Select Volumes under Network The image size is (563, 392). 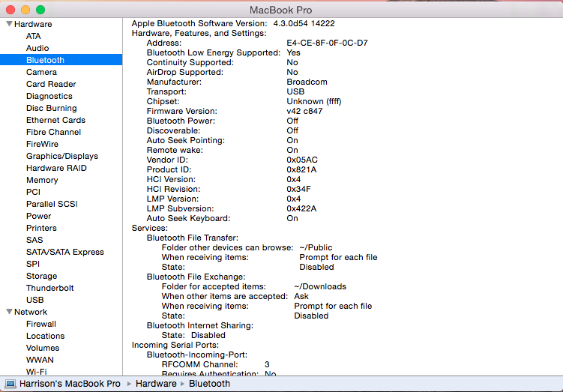43,348
